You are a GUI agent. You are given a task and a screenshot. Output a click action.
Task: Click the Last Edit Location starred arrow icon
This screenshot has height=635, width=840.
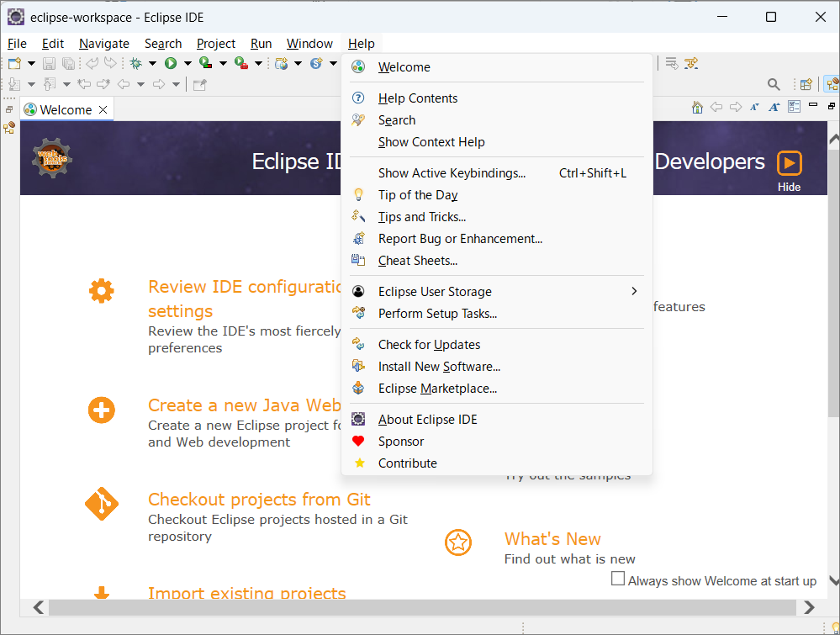[84, 84]
